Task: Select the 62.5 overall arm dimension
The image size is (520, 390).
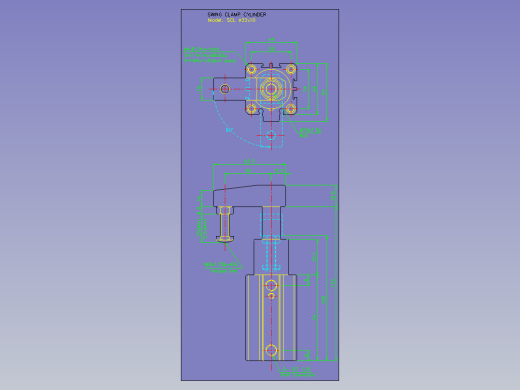Action: [249, 161]
